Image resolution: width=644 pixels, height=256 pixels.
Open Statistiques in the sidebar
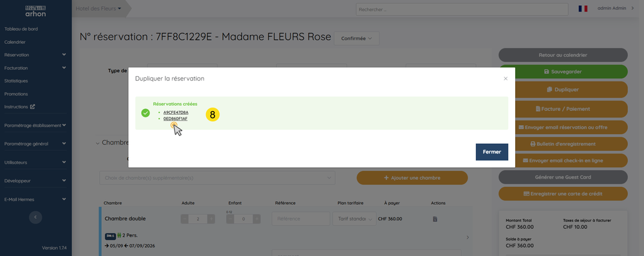tap(16, 81)
